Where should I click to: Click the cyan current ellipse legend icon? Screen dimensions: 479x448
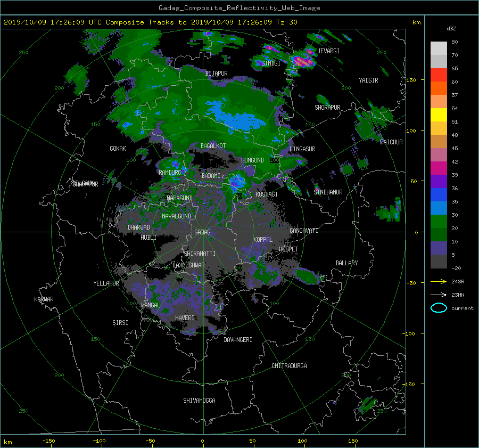[x=439, y=308]
